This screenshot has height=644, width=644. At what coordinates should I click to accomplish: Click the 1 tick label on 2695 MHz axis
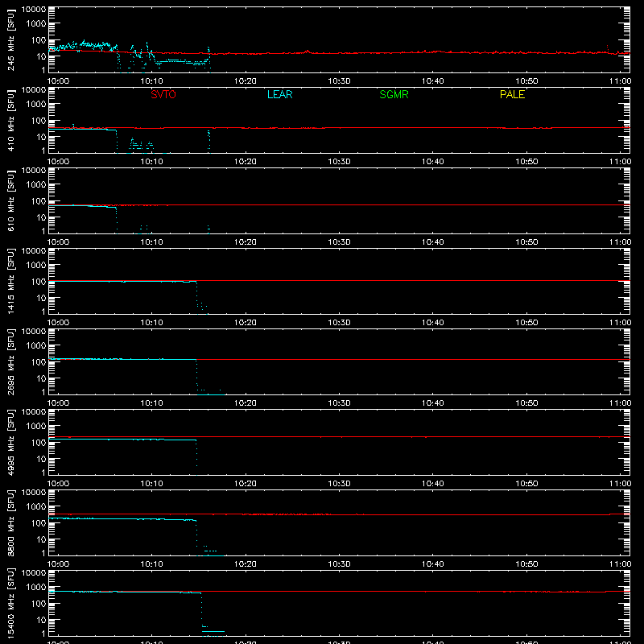(x=43, y=392)
